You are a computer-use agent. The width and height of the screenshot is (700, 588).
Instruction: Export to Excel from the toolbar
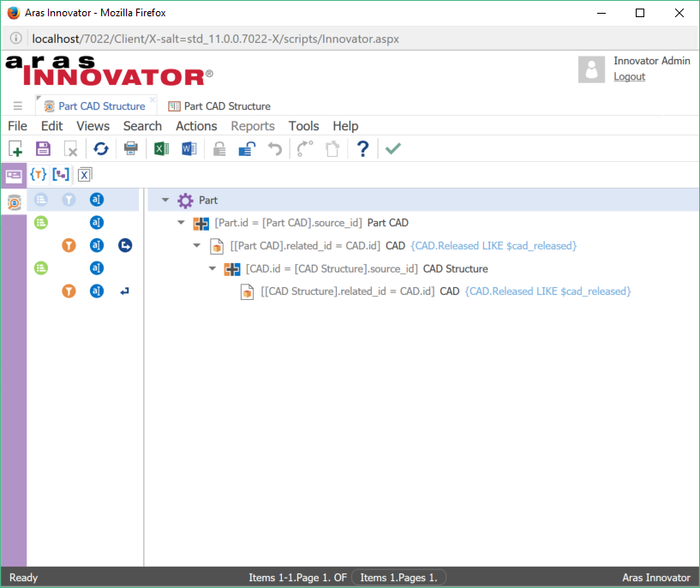coord(161,149)
